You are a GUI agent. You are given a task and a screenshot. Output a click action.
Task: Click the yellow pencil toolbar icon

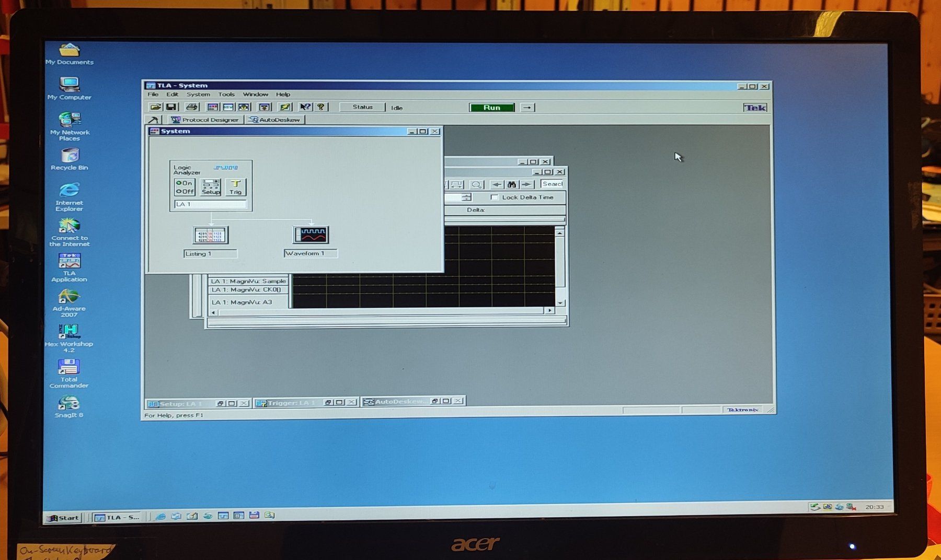click(285, 107)
